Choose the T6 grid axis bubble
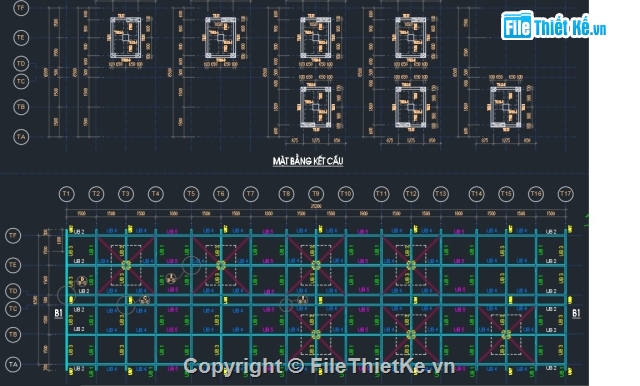 [221, 194]
